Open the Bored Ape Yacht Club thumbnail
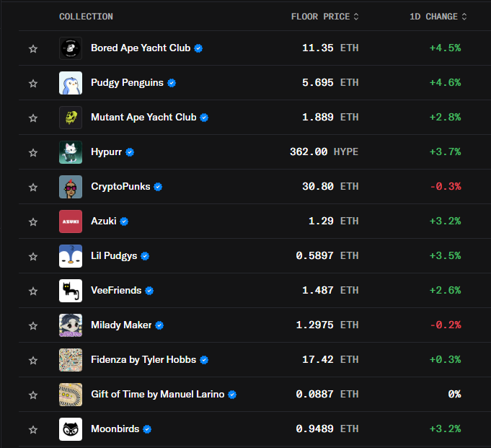 pyautogui.click(x=71, y=48)
